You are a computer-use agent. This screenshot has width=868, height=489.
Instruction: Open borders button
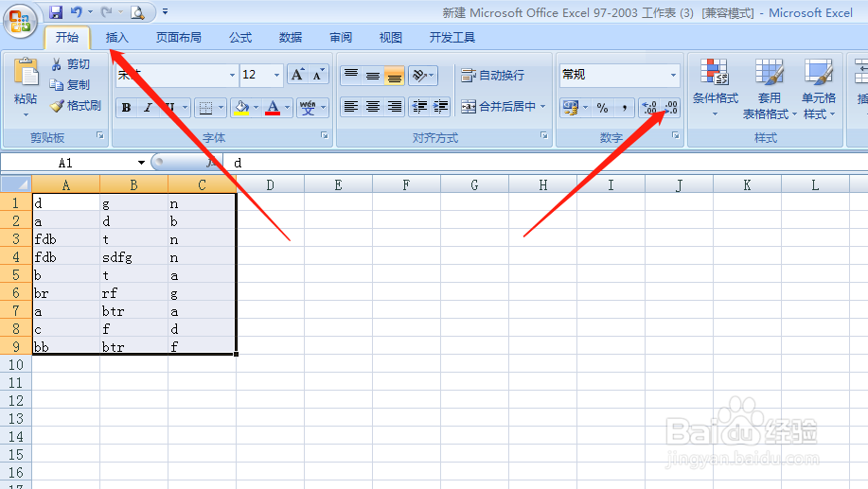tap(206, 107)
